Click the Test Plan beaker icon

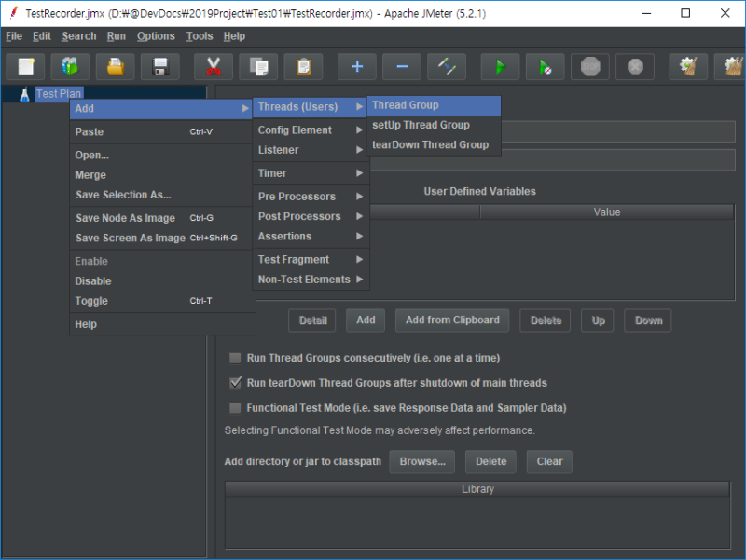25,94
